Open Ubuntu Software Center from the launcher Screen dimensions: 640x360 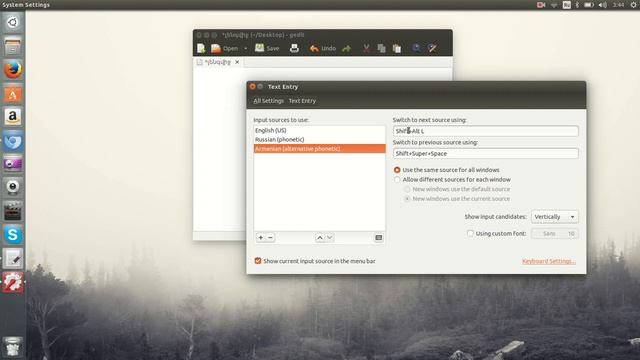click(13, 94)
